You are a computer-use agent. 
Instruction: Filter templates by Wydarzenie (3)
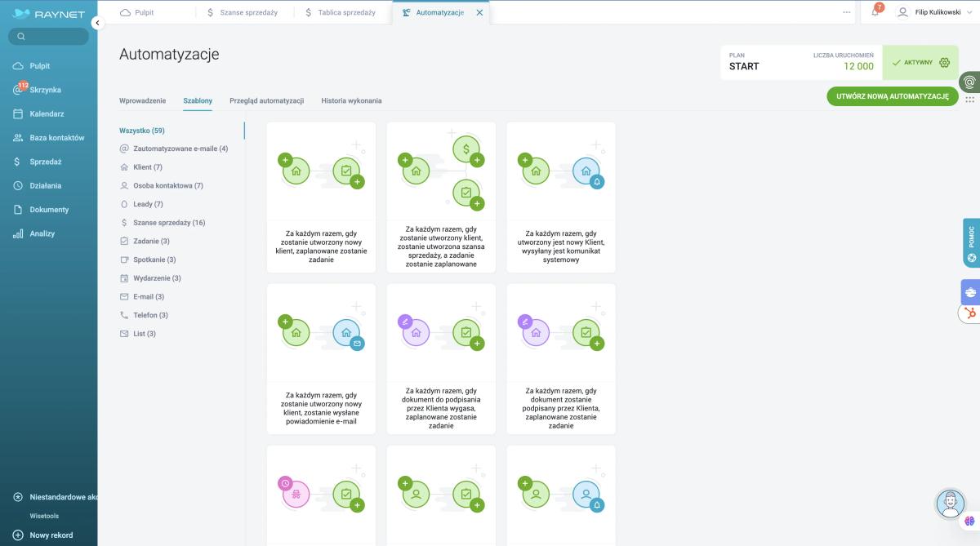[x=150, y=278]
